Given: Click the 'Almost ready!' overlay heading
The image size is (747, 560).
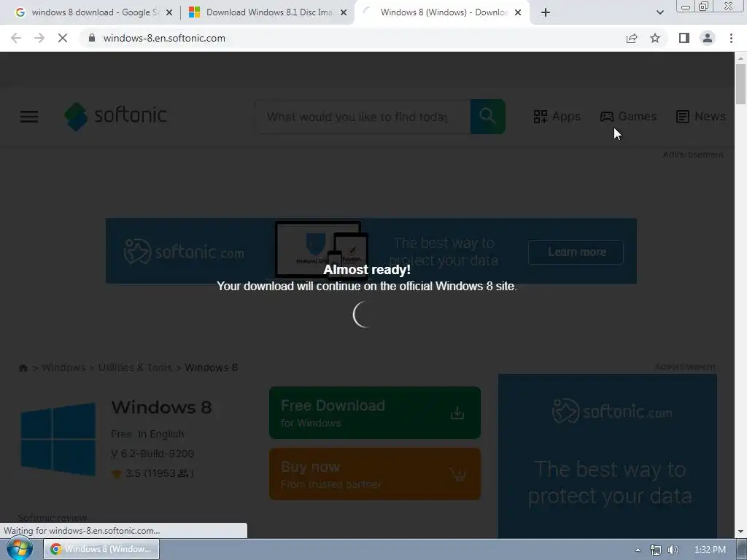Looking at the screenshot, I should pyautogui.click(x=367, y=270).
